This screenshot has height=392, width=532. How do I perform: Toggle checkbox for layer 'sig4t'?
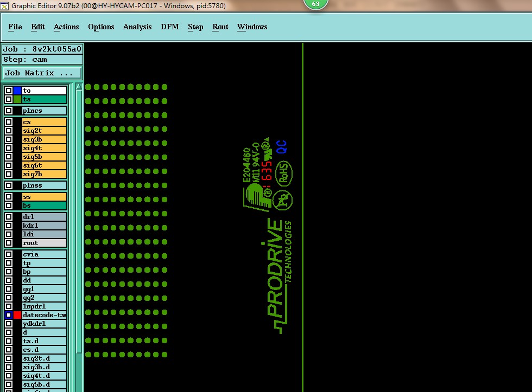[9, 148]
